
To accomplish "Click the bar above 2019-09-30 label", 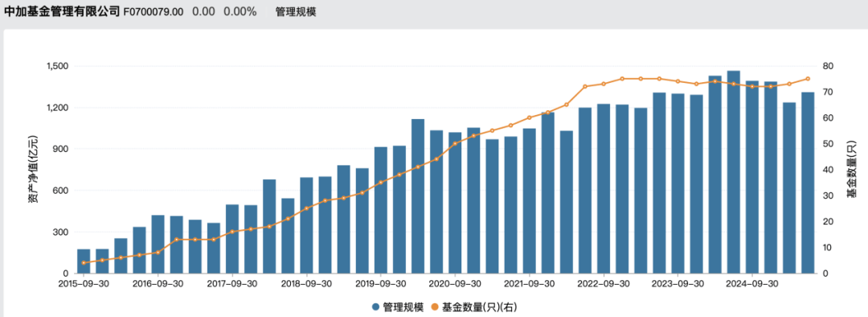I will [381, 210].
